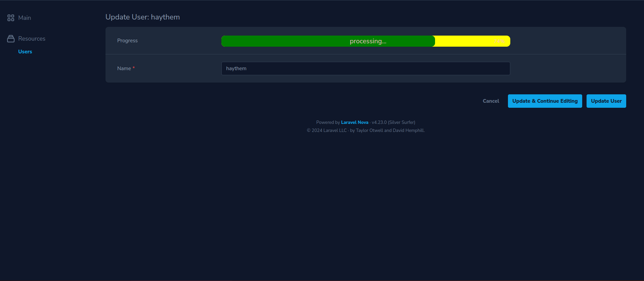
Task: Click the red required asterisk beside Name
Action: [x=134, y=68]
